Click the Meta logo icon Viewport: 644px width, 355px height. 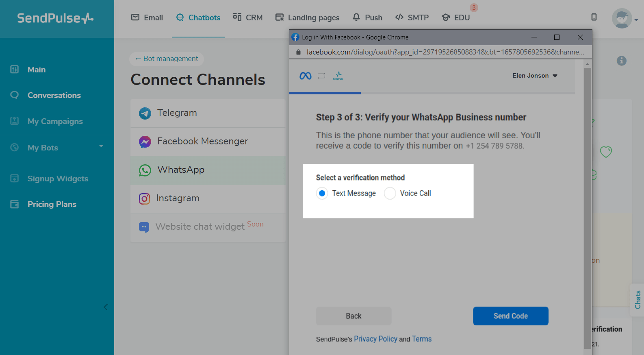(305, 76)
